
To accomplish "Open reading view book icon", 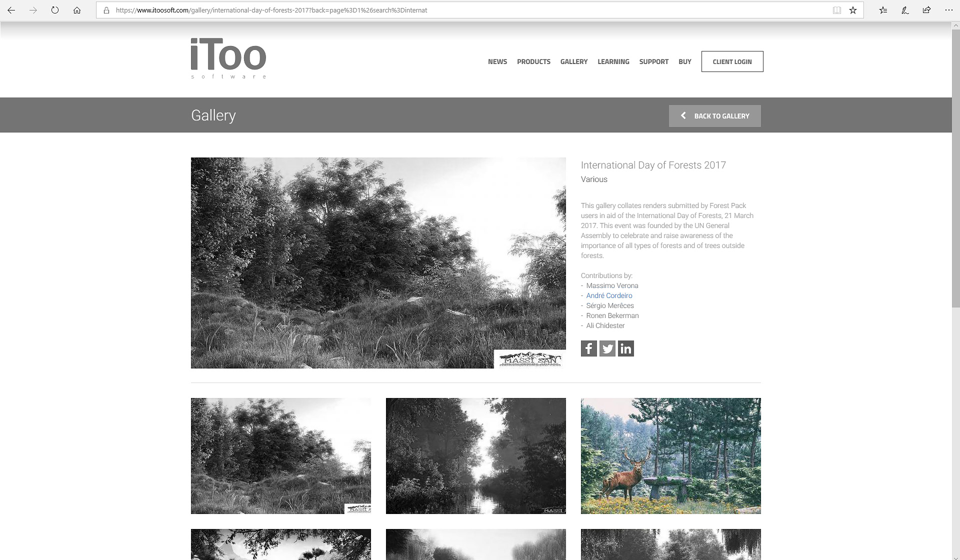I will (836, 10).
